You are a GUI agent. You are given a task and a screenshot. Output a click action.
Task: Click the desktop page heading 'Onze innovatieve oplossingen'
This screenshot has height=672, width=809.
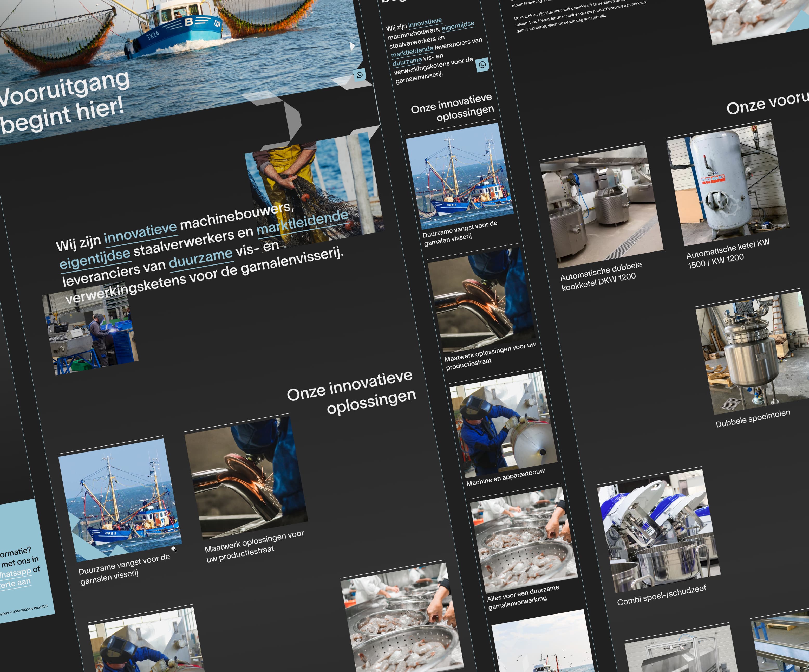(x=351, y=393)
